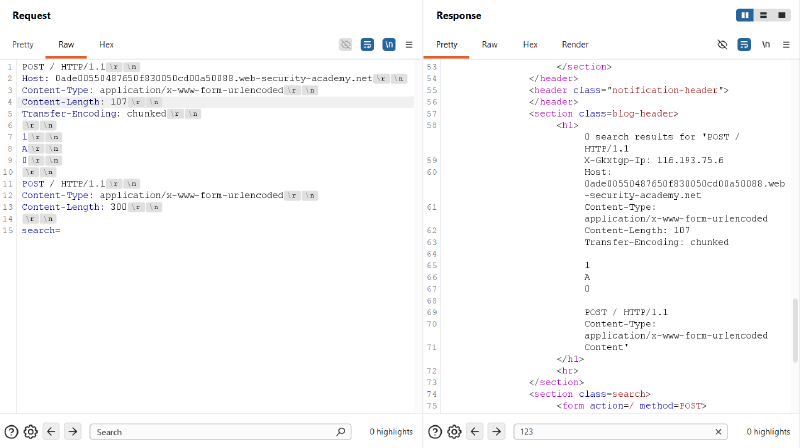This screenshot has height=448, width=800.
Task: Toggle non-printable characters \n in Response panel
Action: click(766, 45)
